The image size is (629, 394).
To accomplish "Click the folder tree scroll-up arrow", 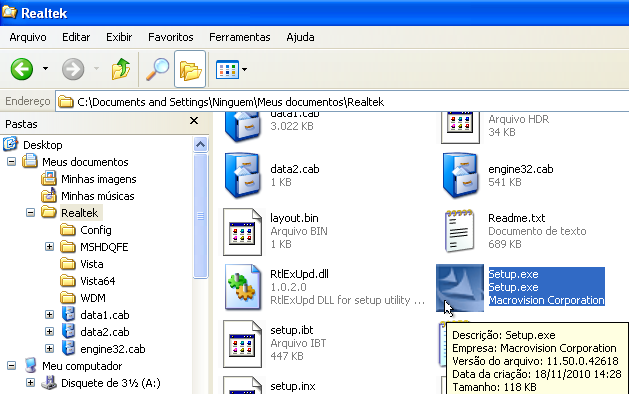I will [x=201, y=144].
